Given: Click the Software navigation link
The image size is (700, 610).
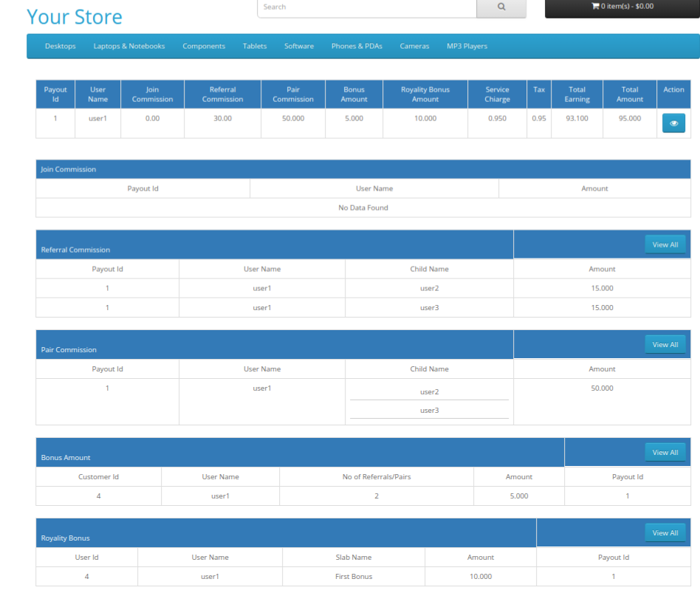Looking at the screenshot, I should pyautogui.click(x=299, y=46).
